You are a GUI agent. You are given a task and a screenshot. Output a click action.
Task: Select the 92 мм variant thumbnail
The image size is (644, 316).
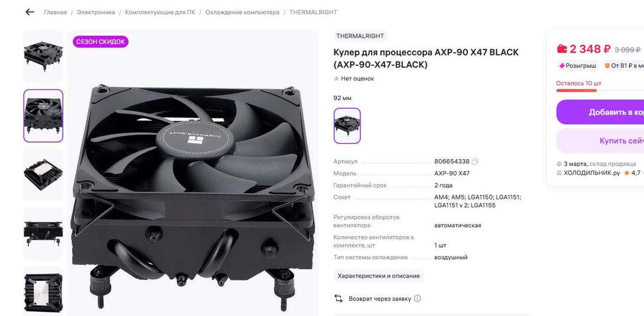pyautogui.click(x=347, y=126)
